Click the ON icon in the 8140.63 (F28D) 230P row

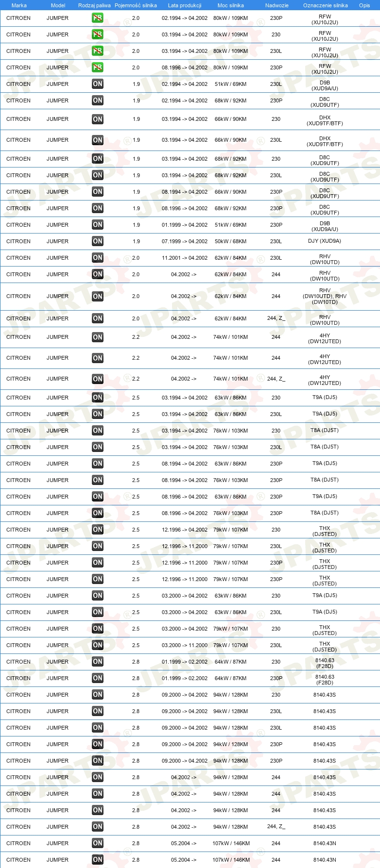pos(98,678)
